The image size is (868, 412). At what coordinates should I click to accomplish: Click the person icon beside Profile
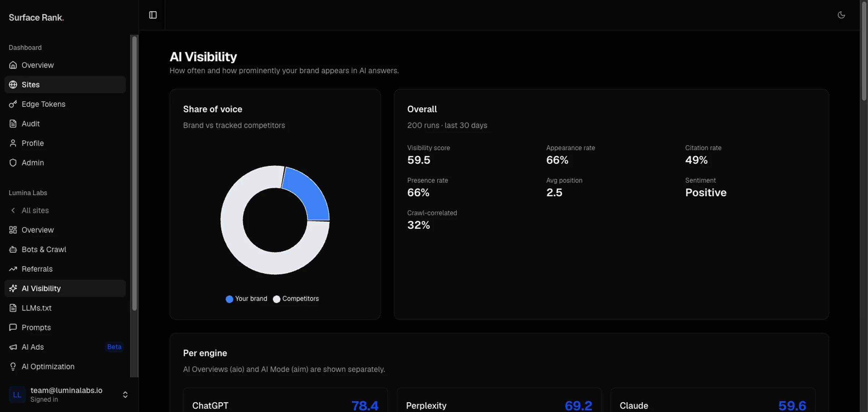tap(13, 143)
